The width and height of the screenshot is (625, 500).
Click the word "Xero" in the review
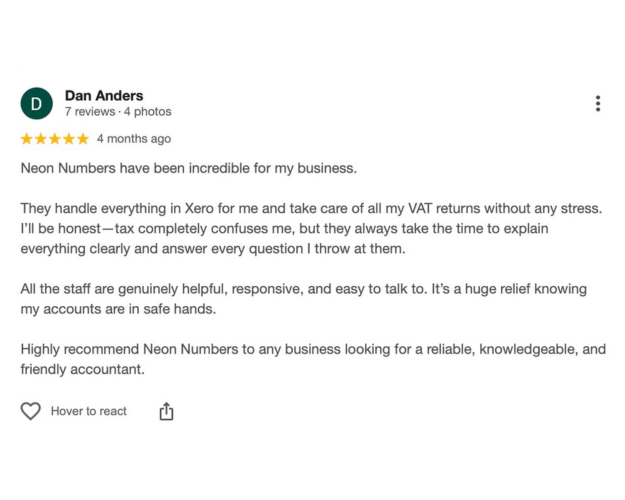(x=199, y=209)
